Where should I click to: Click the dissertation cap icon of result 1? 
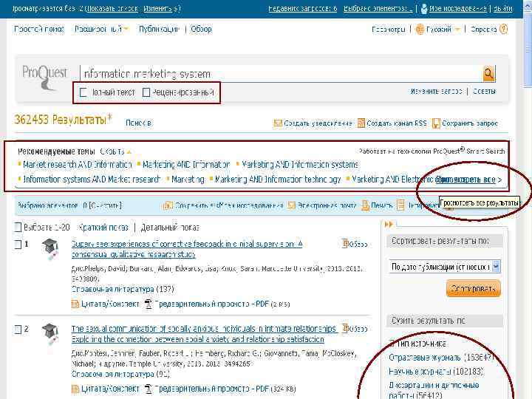[x=50, y=249]
